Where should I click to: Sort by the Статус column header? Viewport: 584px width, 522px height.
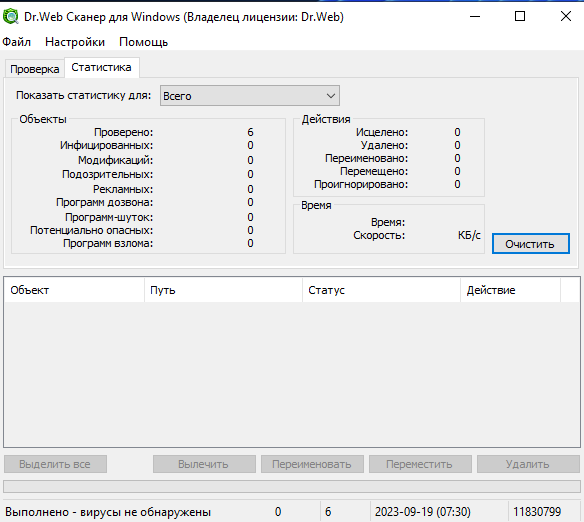tap(381, 290)
